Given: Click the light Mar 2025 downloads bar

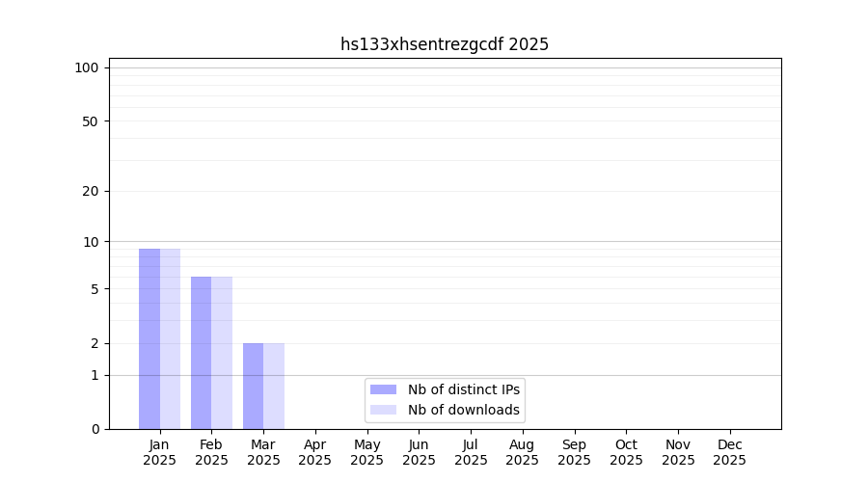Looking at the screenshot, I should (274, 386).
